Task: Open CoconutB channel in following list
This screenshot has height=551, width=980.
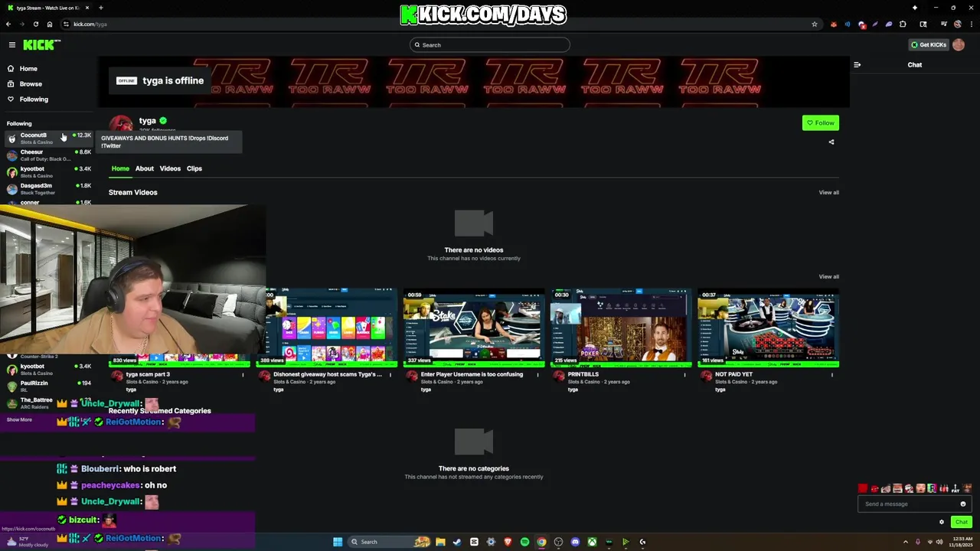Action: coord(49,139)
